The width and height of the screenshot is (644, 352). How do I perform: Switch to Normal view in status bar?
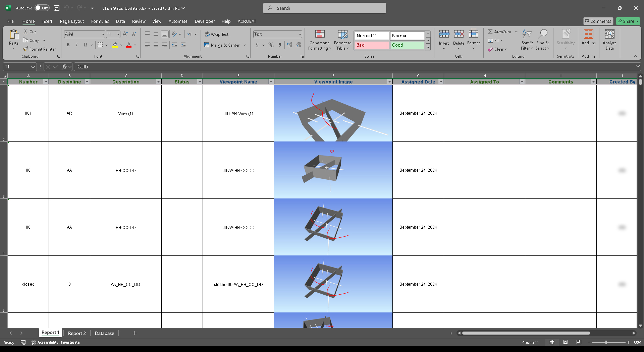point(552,342)
